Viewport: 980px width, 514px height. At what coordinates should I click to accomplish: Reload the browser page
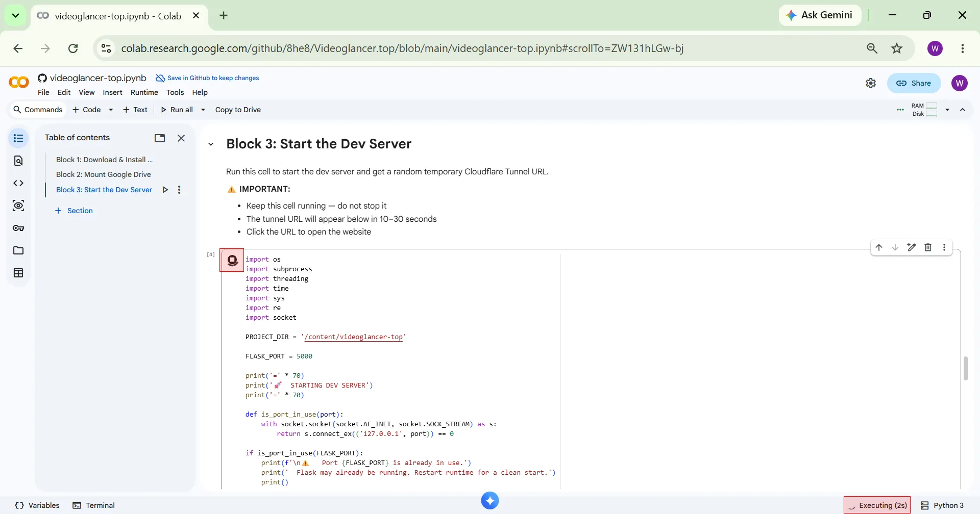pos(73,48)
